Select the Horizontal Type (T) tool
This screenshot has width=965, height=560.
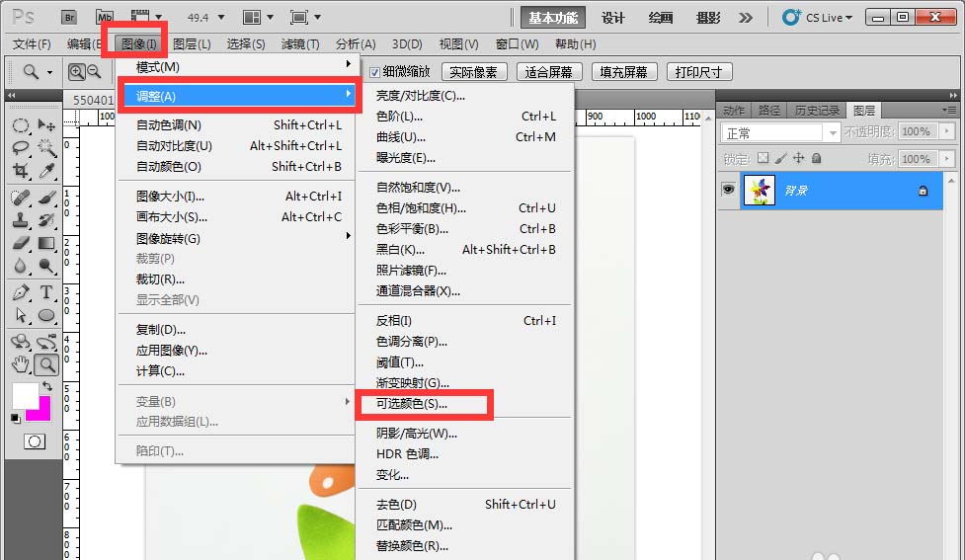pos(46,292)
